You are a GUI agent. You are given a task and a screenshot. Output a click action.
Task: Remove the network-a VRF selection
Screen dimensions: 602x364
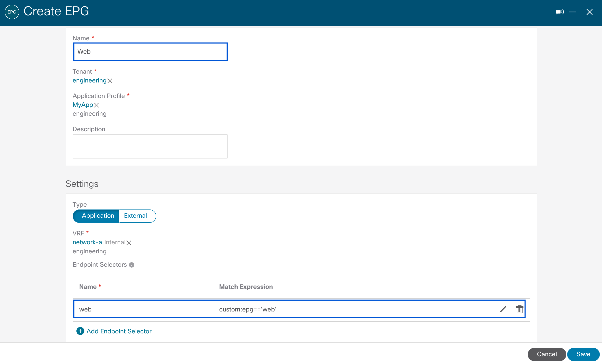pos(129,243)
